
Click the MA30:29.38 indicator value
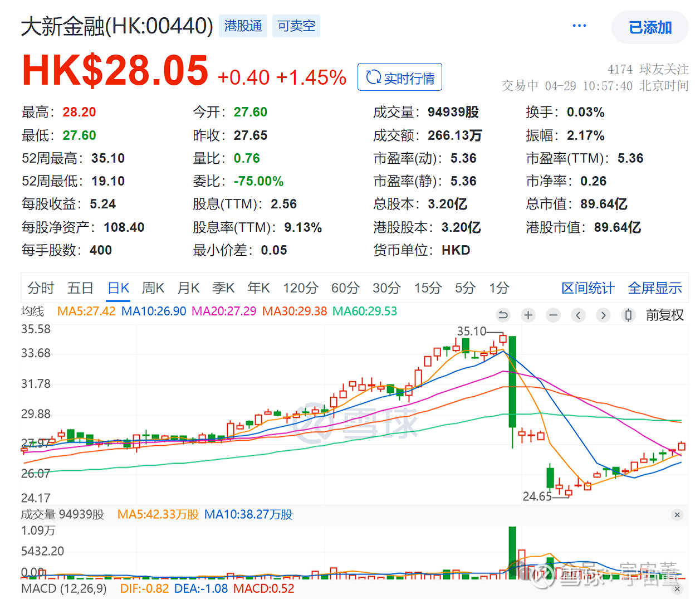point(295,311)
